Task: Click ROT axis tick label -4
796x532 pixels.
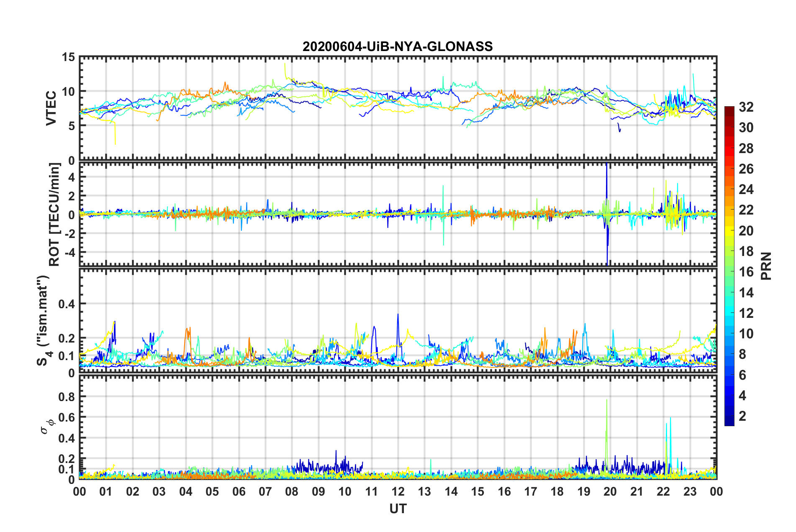Action: point(70,252)
